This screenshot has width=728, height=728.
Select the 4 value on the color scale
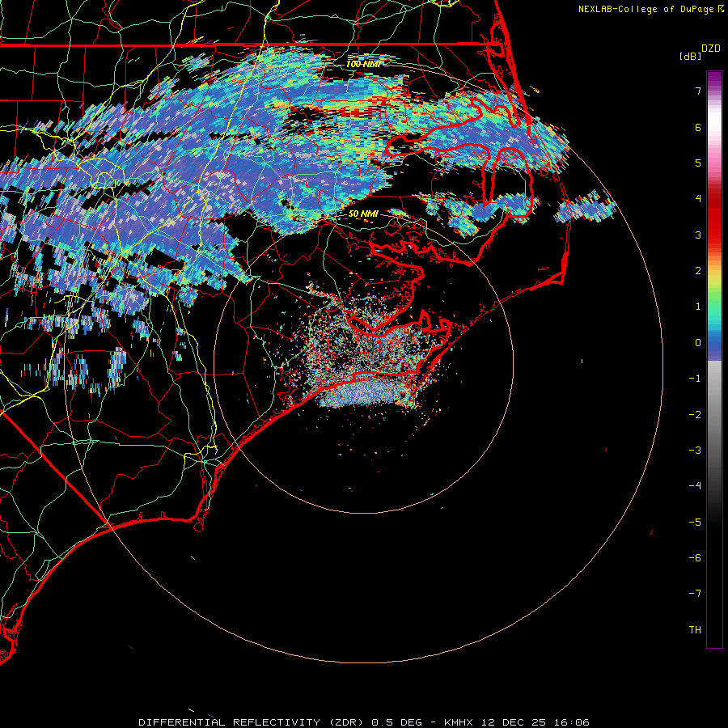coord(698,199)
